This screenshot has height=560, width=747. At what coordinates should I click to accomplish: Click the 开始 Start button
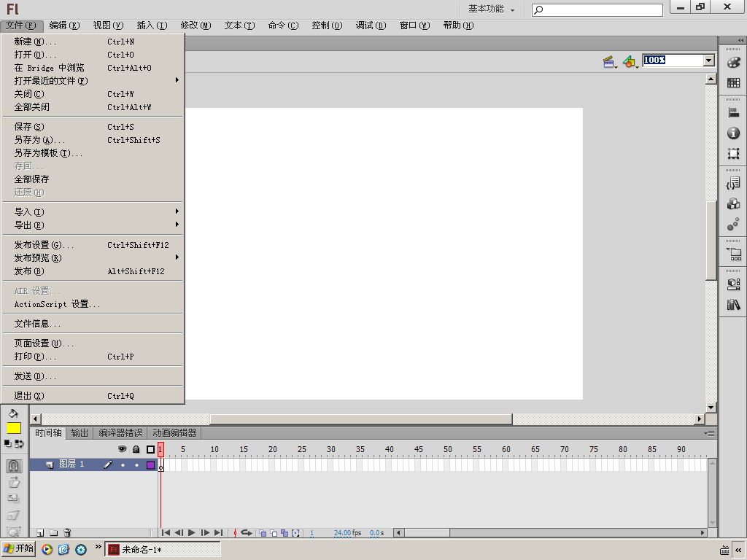18,548
